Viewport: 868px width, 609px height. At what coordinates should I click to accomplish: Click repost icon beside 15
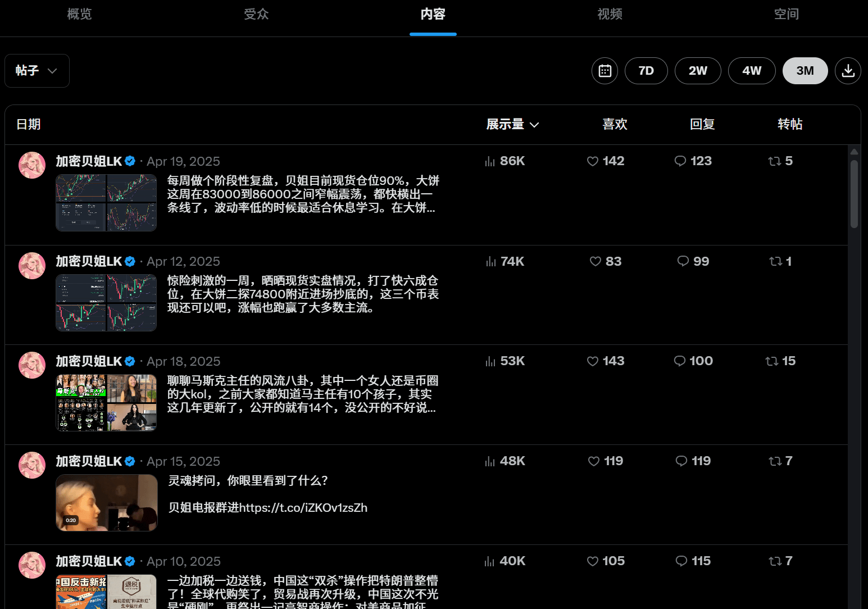[x=771, y=361]
